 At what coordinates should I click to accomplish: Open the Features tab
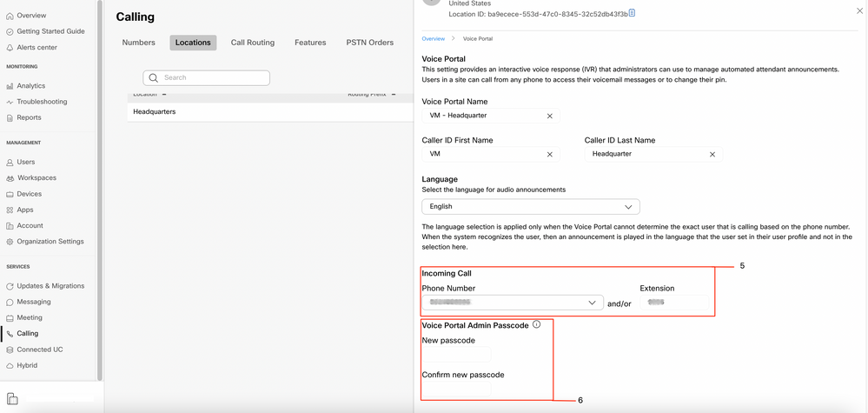310,43
